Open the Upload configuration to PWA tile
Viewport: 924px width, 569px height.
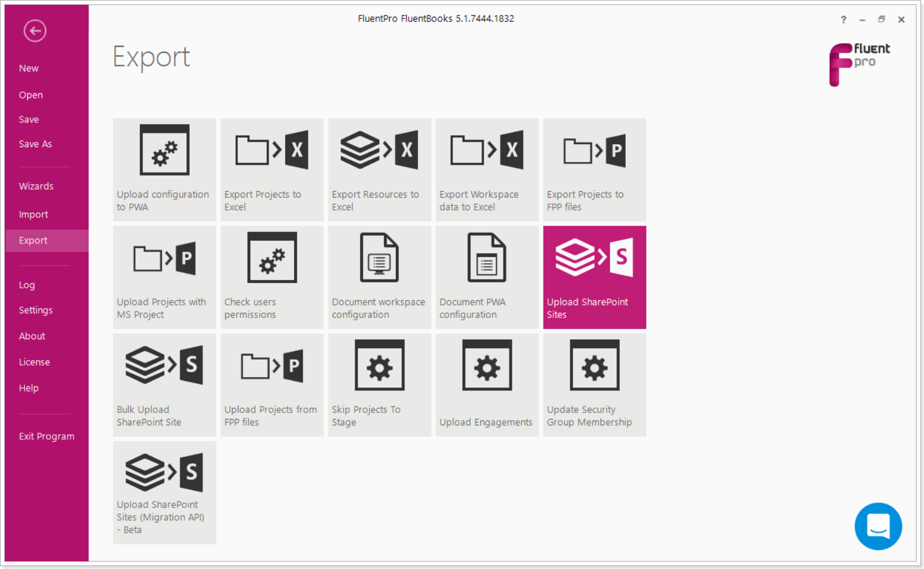pos(164,170)
